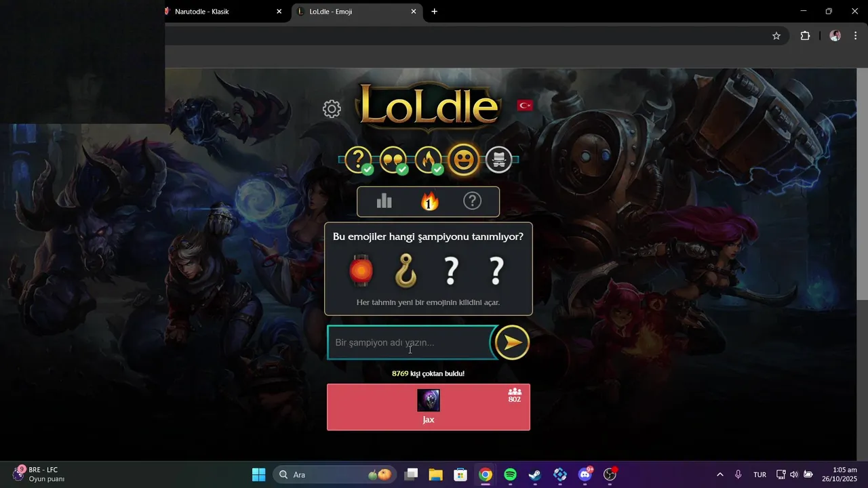This screenshot has height=488, width=868.
Task: Focus the champion name input field
Action: coord(411,342)
